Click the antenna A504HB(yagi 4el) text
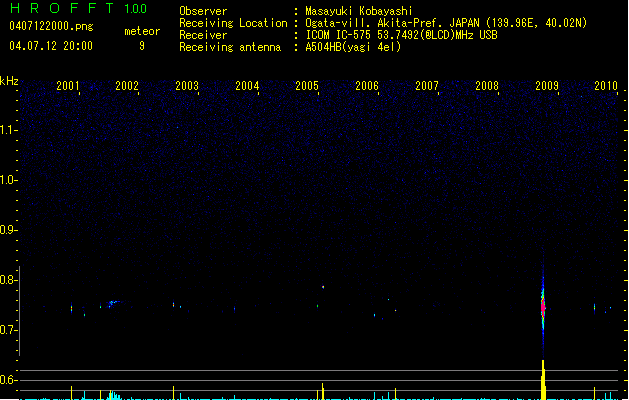This screenshot has height=400, width=629. pyautogui.click(x=353, y=47)
